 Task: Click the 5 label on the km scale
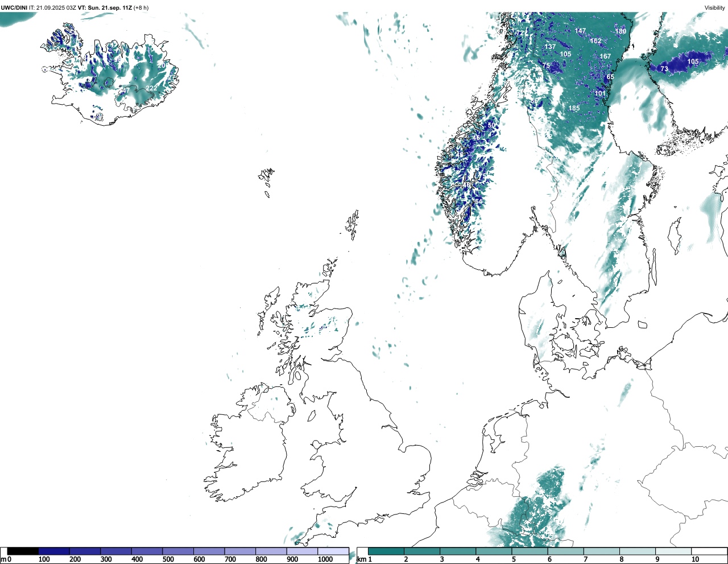pos(514,559)
